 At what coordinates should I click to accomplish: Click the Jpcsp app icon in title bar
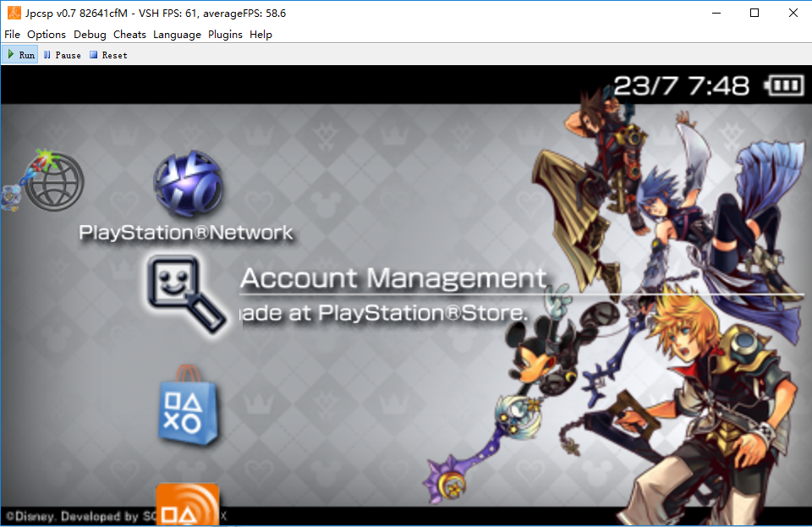(x=14, y=13)
